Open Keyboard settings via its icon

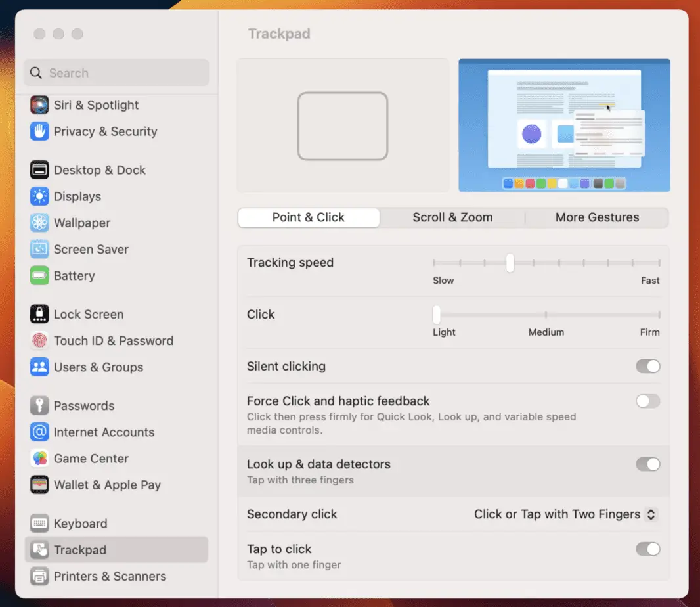tap(39, 524)
